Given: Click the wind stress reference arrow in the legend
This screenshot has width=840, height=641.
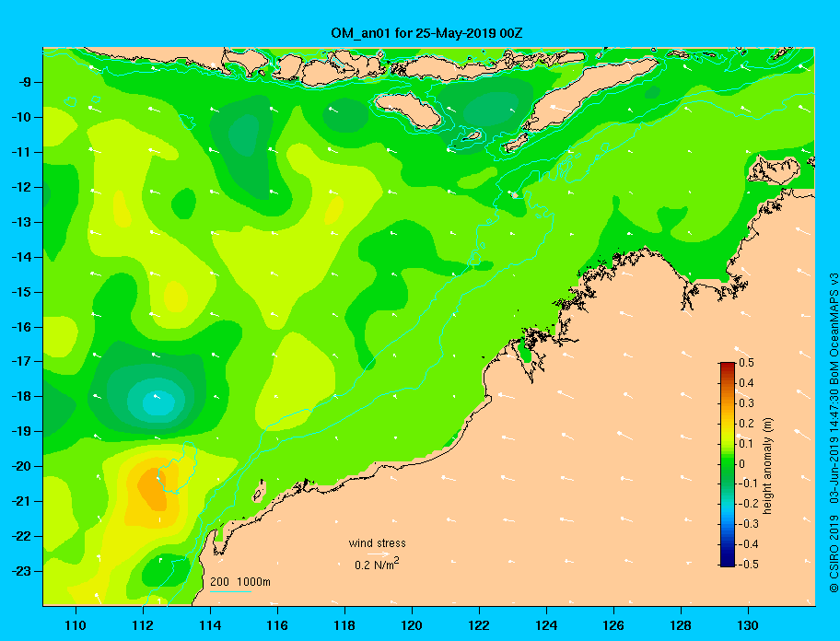Looking at the screenshot, I should click(x=379, y=554).
